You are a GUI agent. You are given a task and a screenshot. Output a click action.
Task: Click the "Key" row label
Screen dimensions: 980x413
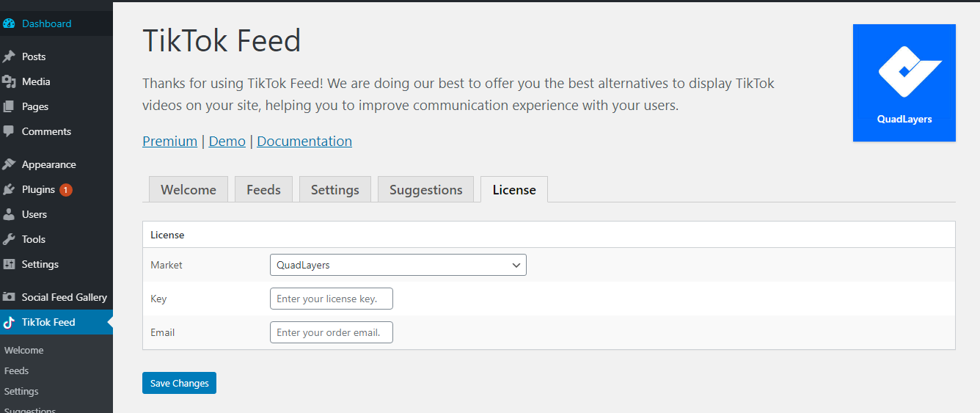(x=158, y=299)
